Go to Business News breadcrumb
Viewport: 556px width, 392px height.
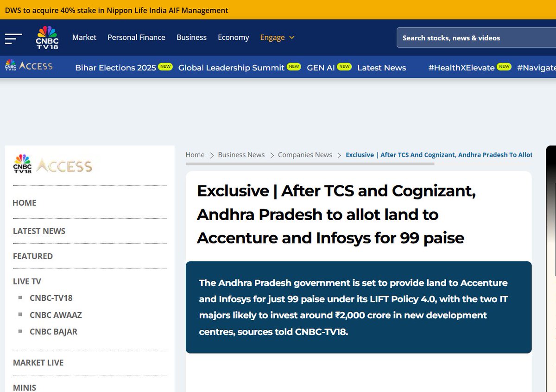click(241, 155)
